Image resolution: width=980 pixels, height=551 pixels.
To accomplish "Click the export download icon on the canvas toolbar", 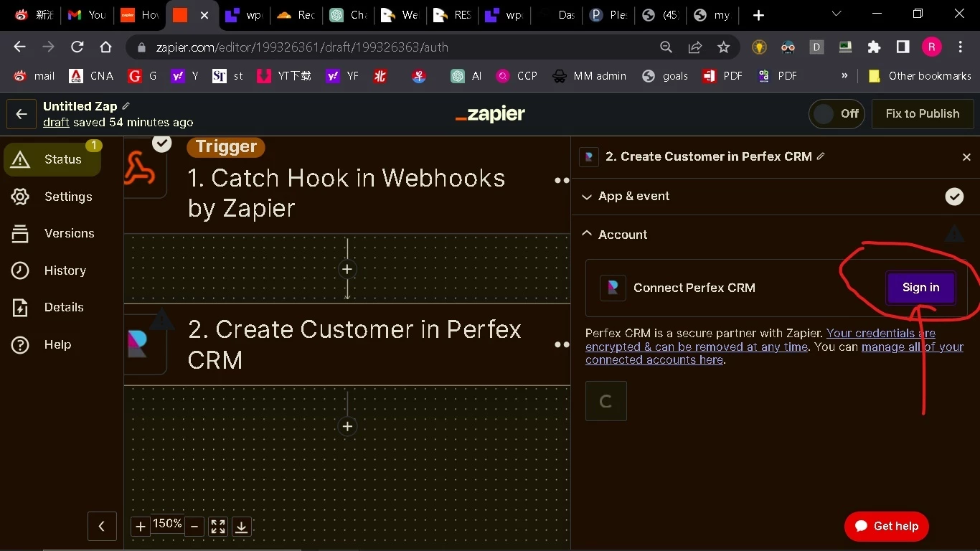I will [242, 527].
